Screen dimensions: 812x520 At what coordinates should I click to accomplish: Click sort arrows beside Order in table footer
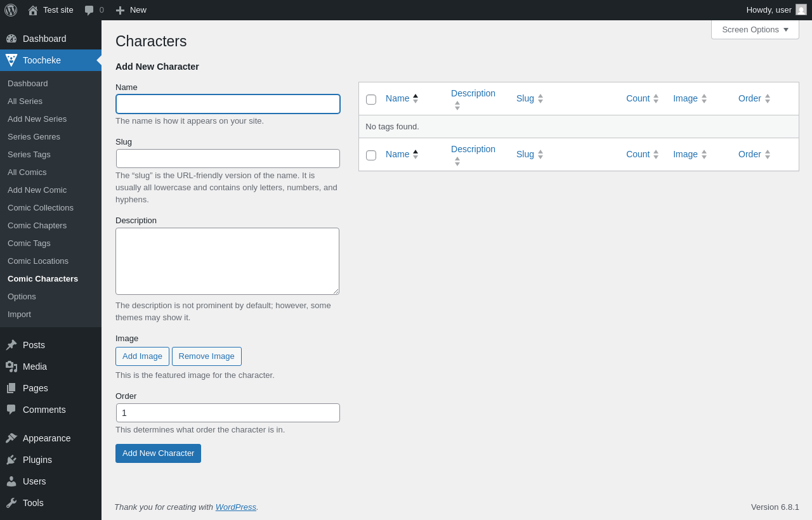click(x=768, y=154)
